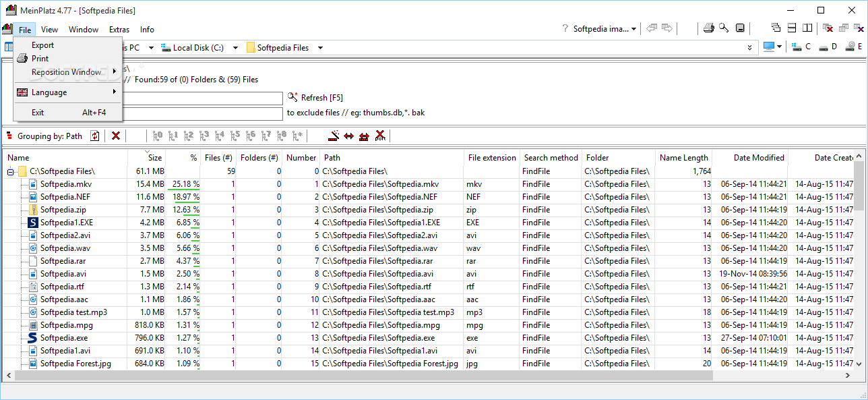
Task: Click the MeinPlatz app icon in menu bar
Action: point(7,29)
